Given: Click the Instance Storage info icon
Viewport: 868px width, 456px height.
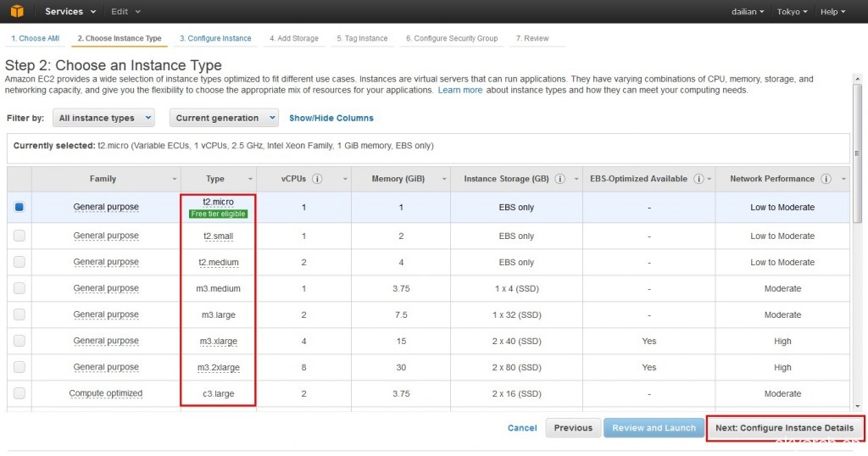Looking at the screenshot, I should click(x=559, y=179).
